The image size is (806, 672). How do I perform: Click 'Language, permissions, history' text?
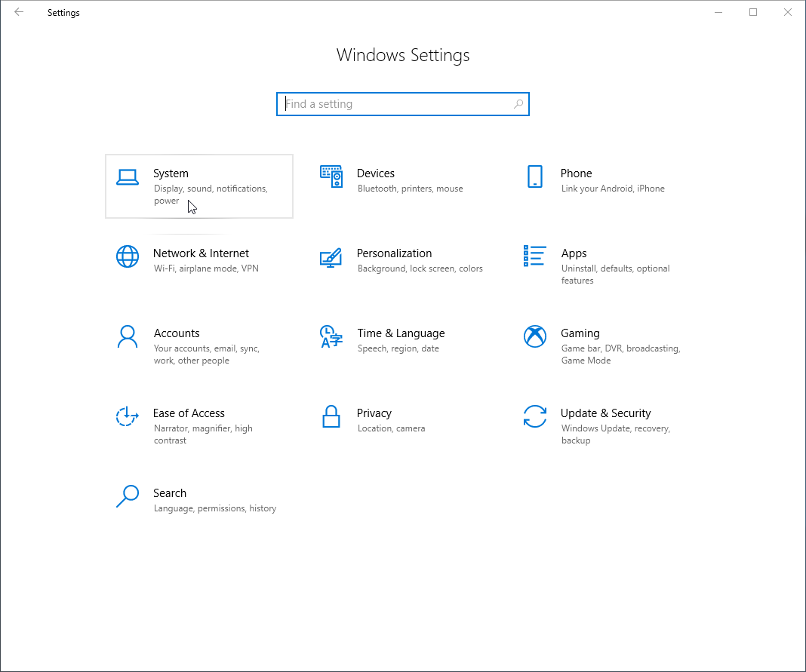(x=215, y=508)
